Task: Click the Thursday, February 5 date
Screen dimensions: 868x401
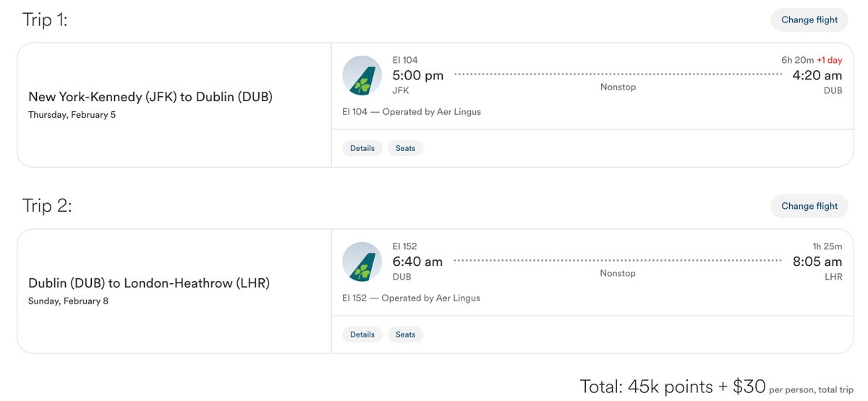Action: coord(72,115)
